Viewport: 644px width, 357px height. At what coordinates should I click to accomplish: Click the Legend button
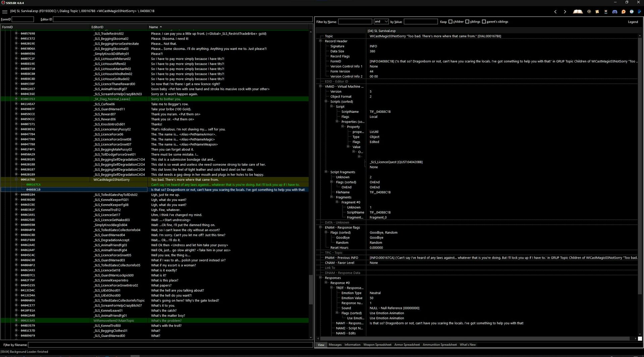pos(633,22)
